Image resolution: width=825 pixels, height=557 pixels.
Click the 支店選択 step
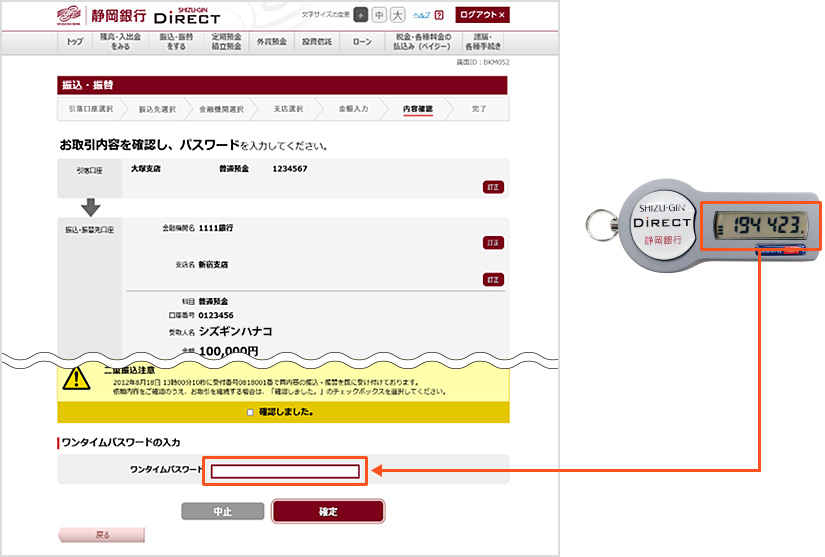click(288, 109)
